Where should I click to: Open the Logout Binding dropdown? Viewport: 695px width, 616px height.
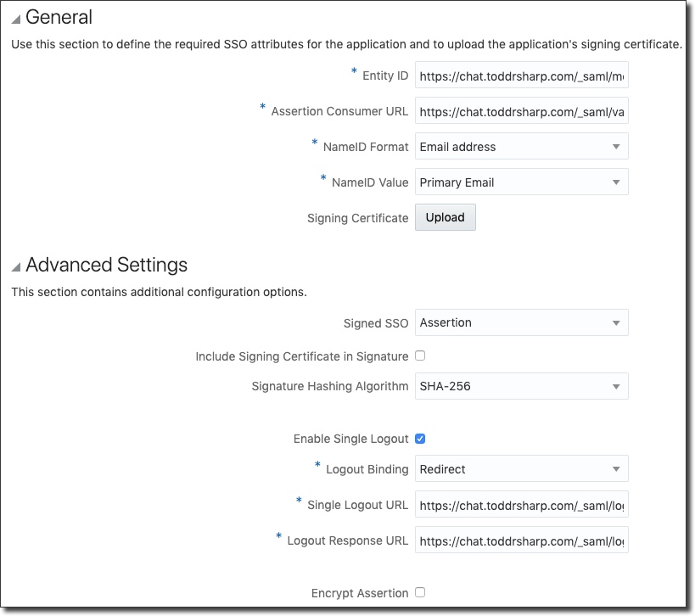tap(521, 469)
